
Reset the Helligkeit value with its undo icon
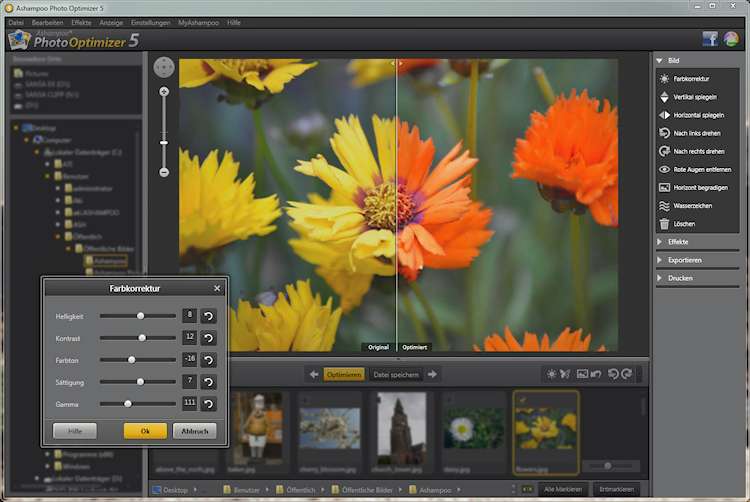[208, 316]
